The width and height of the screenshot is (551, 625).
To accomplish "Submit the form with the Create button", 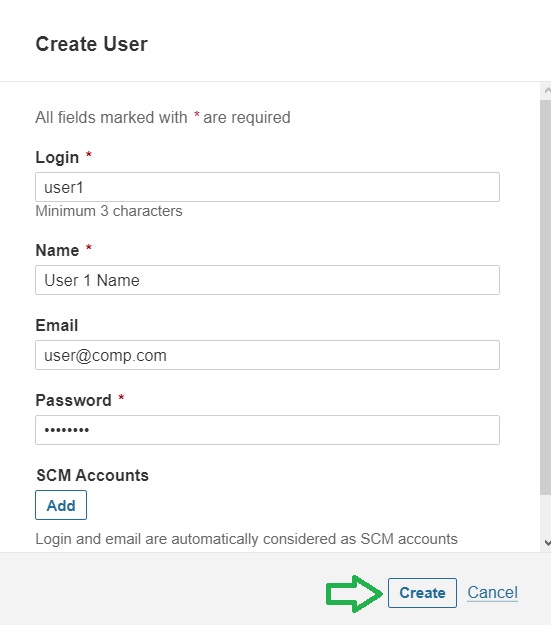I will [x=422, y=593].
